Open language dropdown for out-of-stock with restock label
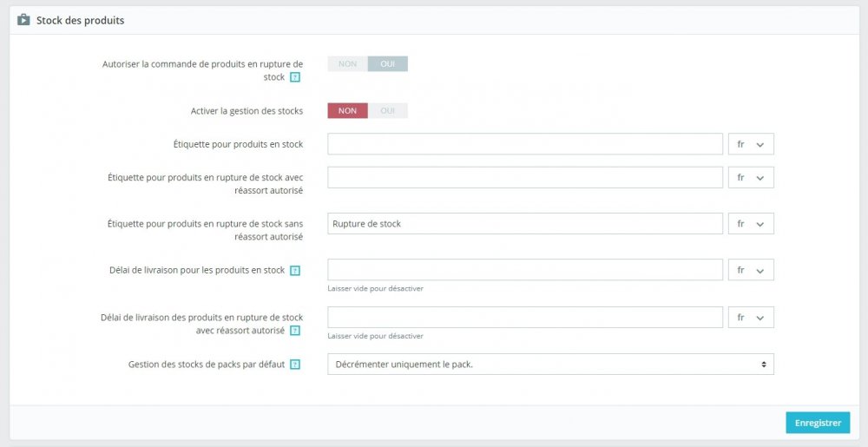 pyautogui.click(x=750, y=177)
